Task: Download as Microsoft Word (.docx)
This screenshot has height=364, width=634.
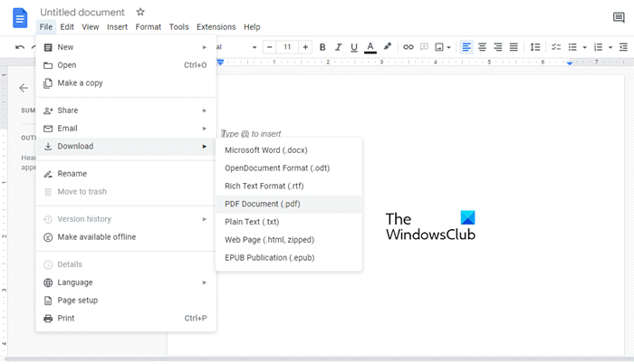Action: tap(289, 150)
